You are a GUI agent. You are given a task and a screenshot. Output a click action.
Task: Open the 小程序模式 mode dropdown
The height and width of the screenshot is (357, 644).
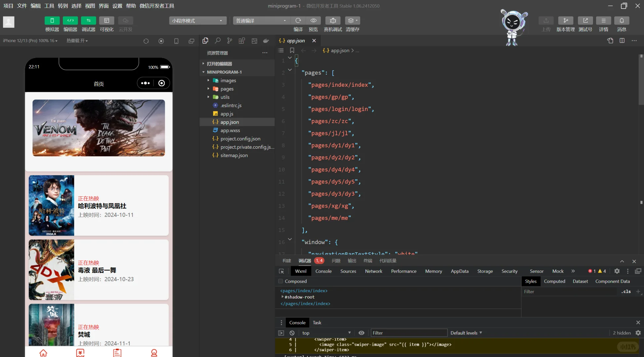pos(197,20)
